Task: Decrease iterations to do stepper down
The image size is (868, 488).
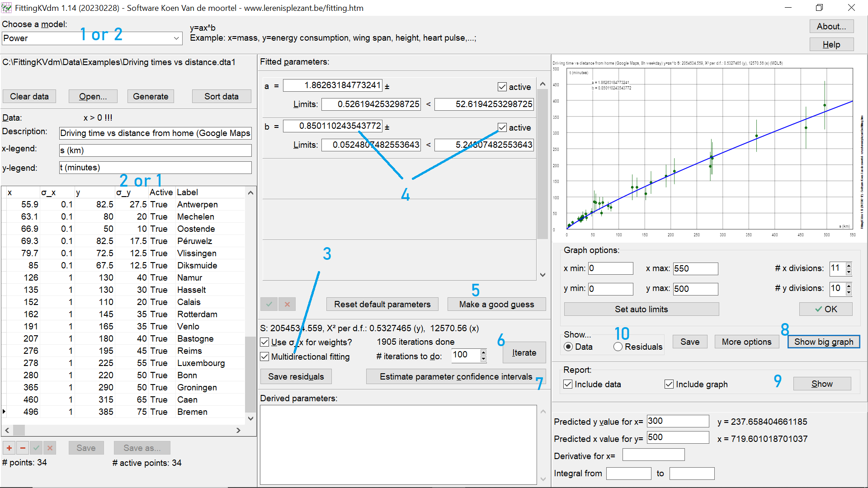Action: point(483,359)
